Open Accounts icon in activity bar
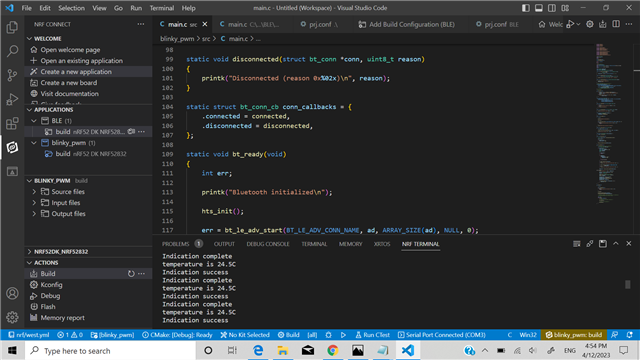The height and width of the screenshot is (360, 640). (x=12, y=293)
